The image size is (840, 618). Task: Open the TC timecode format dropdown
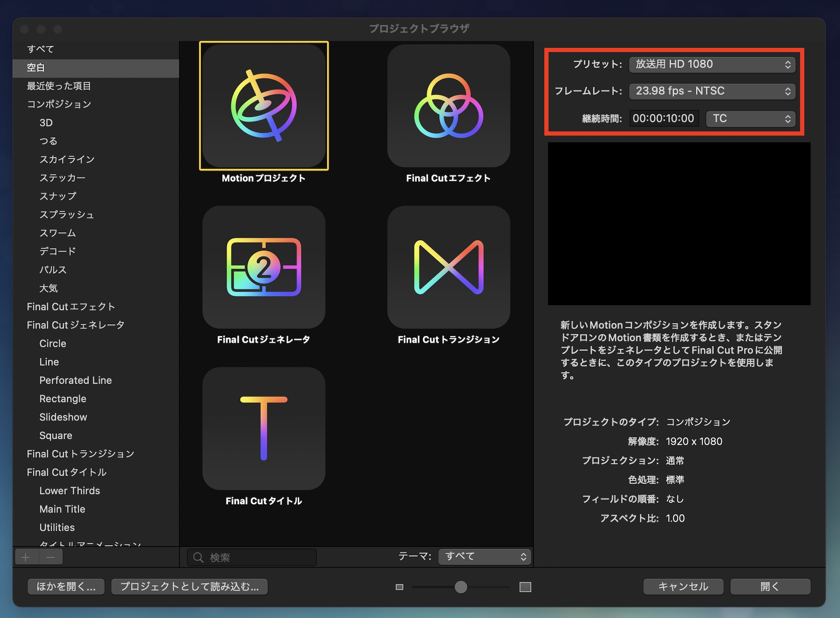click(750, 119)
